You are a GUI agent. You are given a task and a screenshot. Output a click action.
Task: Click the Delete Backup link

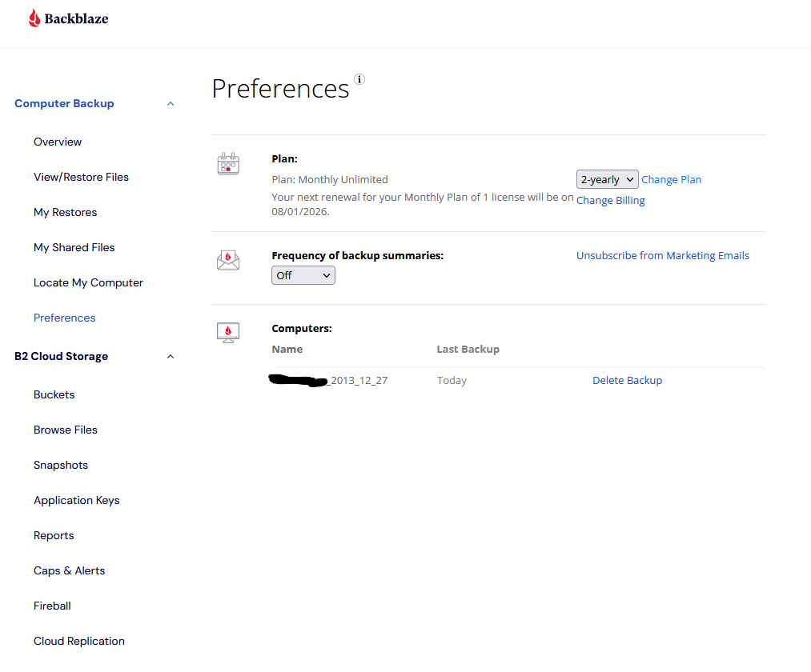627,380
